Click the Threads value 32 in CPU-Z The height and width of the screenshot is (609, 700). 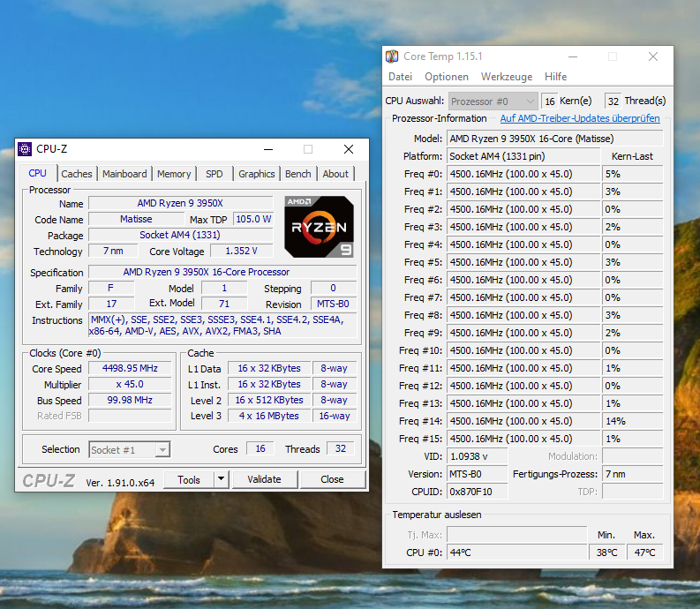point(341,448)
